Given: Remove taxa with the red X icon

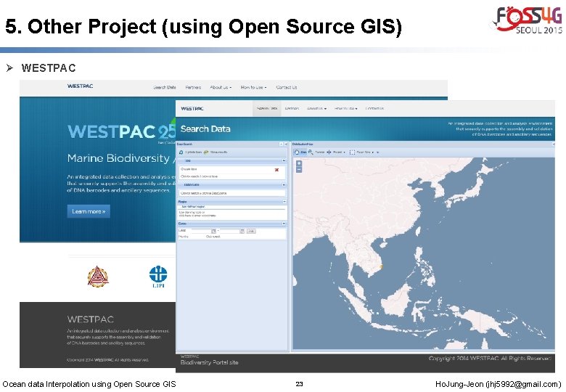Looking at the screenshot, I should (277, 170).
